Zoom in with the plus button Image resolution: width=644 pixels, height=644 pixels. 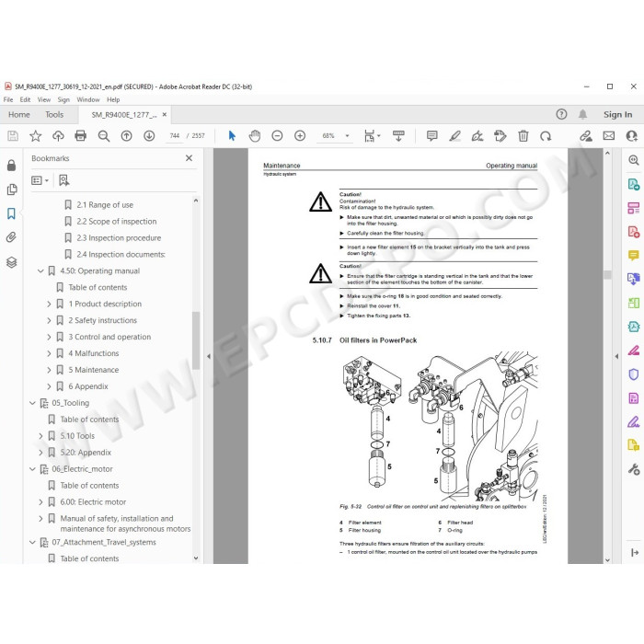[300, 136]
